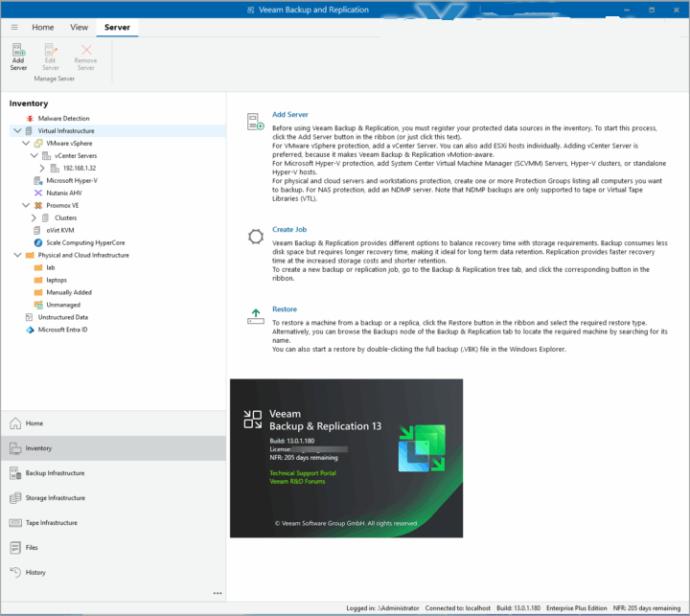Click the Home house icon in navigation

[15, 423]
